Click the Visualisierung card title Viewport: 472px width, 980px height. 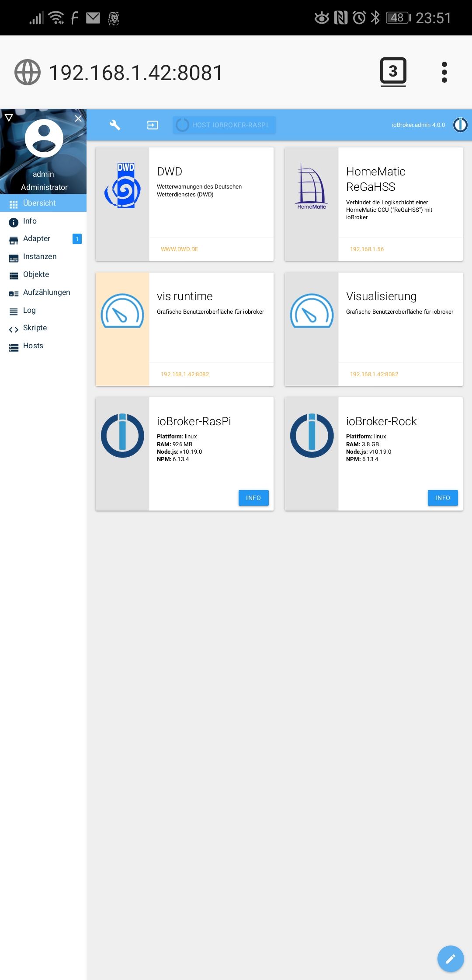(382, 297)
